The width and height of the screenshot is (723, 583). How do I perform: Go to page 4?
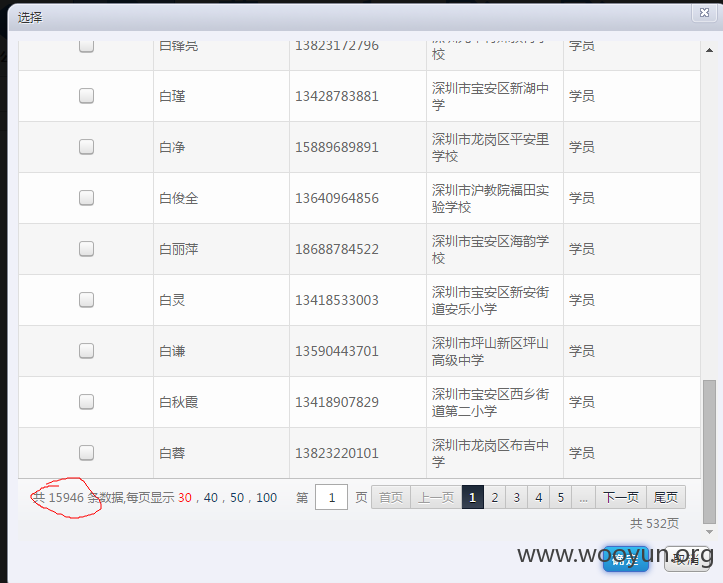pyautogui.click(x=539, y=497)
